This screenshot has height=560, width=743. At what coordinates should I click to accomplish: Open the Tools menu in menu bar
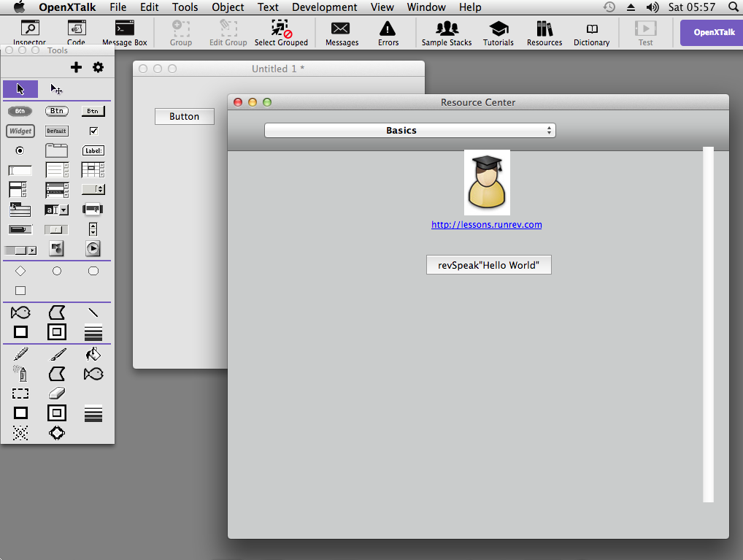pyautogui.click(x=185, y=7)
